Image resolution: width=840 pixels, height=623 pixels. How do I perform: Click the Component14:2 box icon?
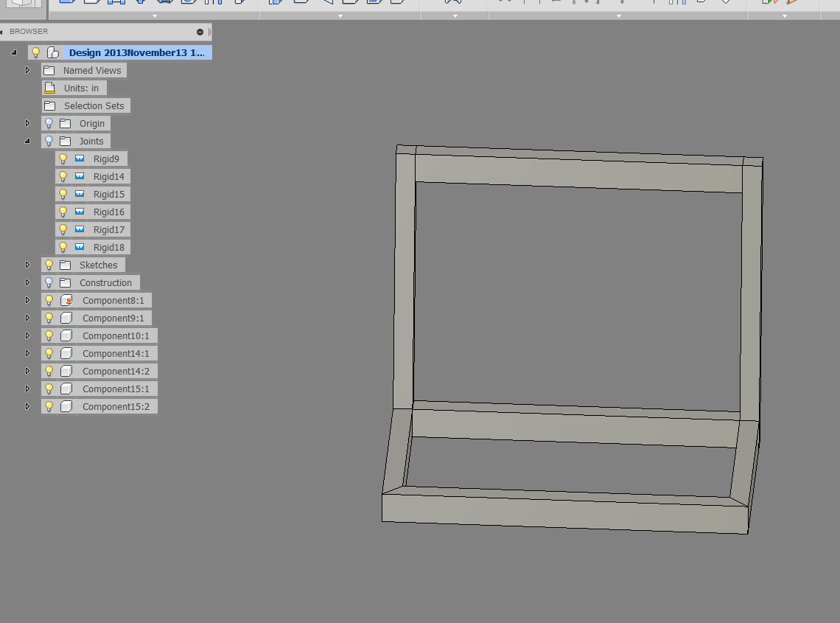pyautogui.click(x=66, y=371)
